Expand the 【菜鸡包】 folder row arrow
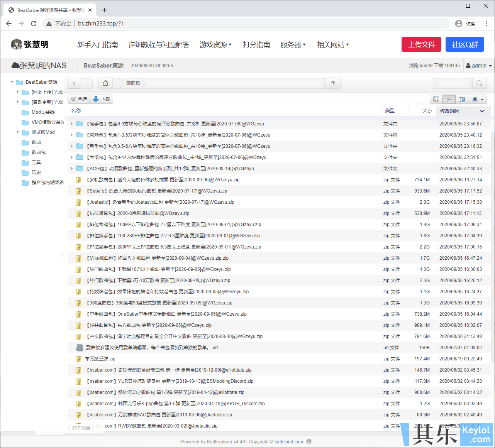The image size is (495, 448). (71, 135)
